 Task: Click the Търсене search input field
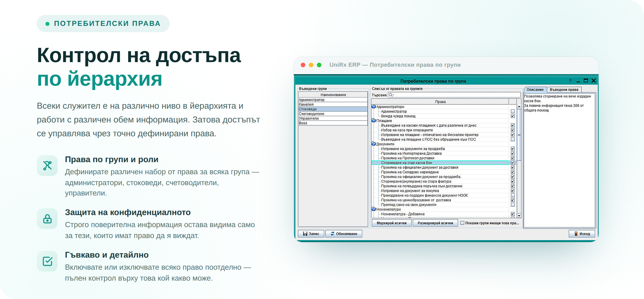coord(454,95)
